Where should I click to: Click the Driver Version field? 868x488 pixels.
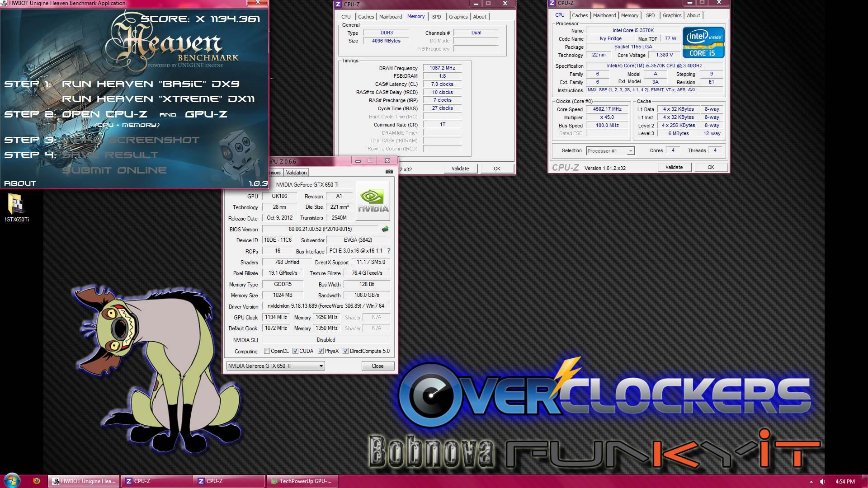[326, 306]
